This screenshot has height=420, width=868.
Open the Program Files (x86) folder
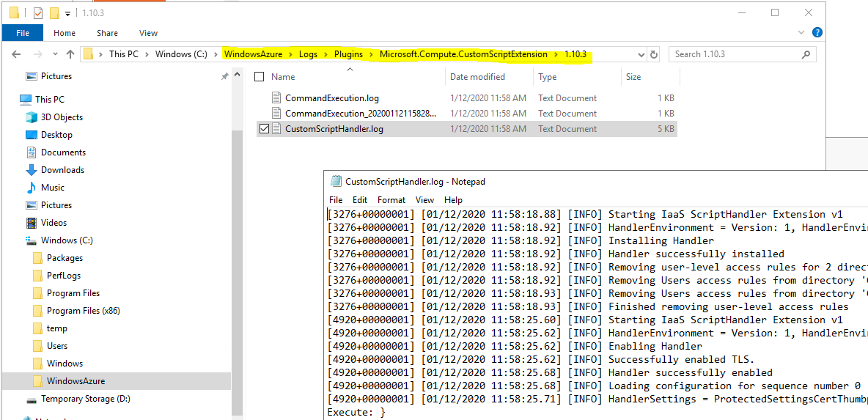click(83, 311)
